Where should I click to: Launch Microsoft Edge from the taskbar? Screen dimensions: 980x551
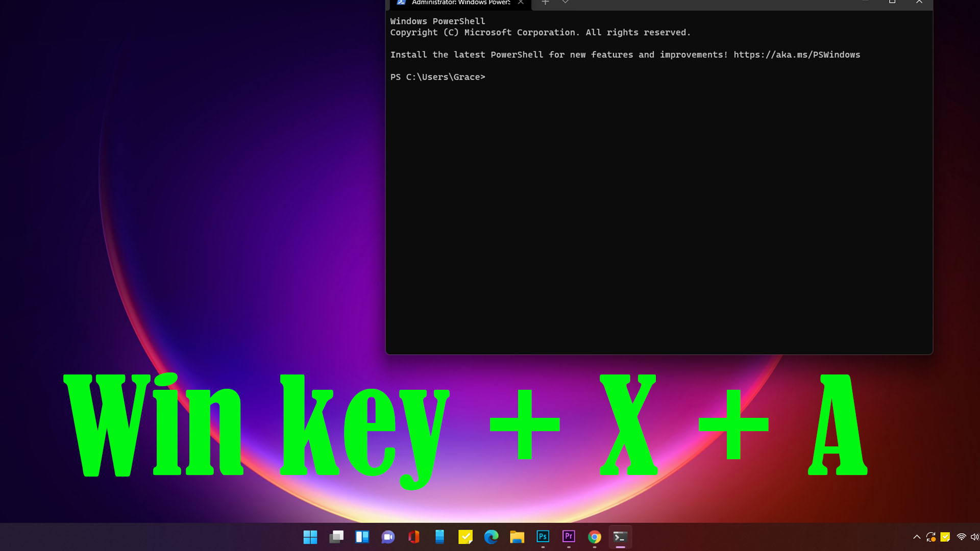point(491,537)
